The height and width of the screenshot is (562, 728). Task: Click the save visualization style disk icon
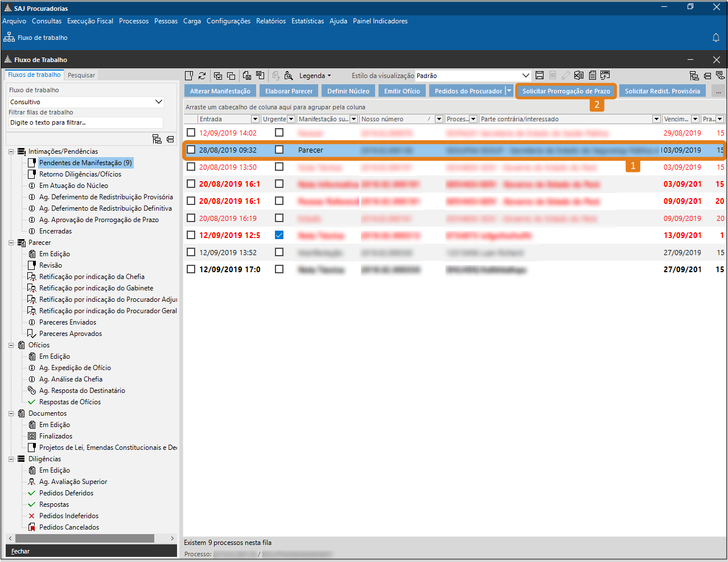540,76
